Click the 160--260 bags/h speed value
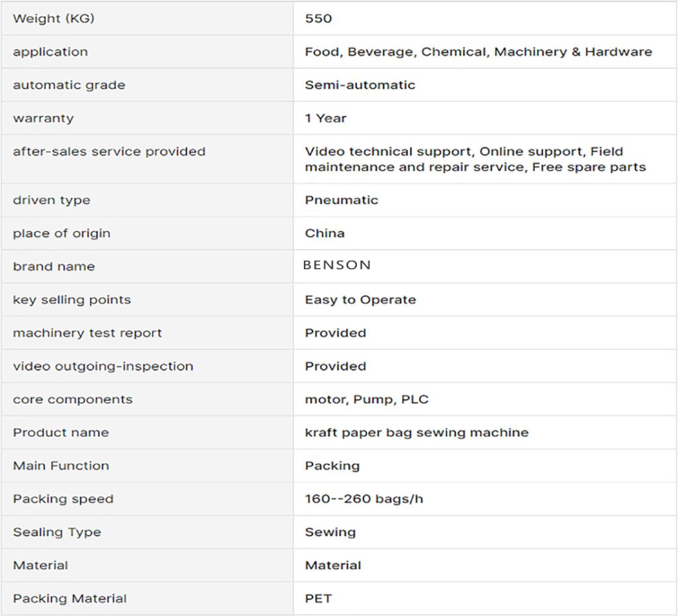678x616 pixels. tap(363, 499)
